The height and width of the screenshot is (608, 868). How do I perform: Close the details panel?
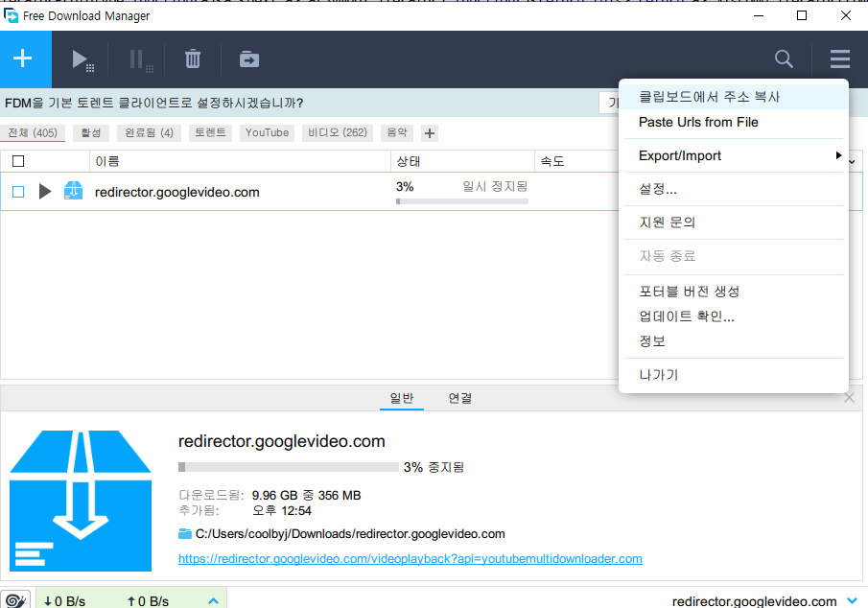849,398
